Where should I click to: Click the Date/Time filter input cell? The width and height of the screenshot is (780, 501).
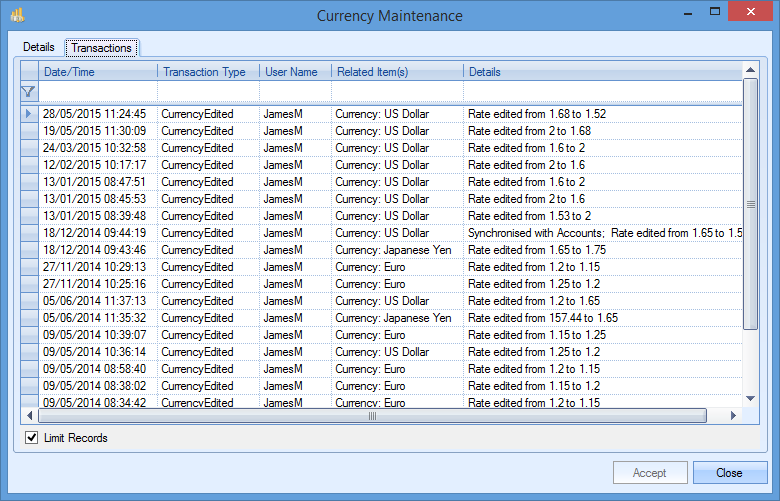coord(98,91)
